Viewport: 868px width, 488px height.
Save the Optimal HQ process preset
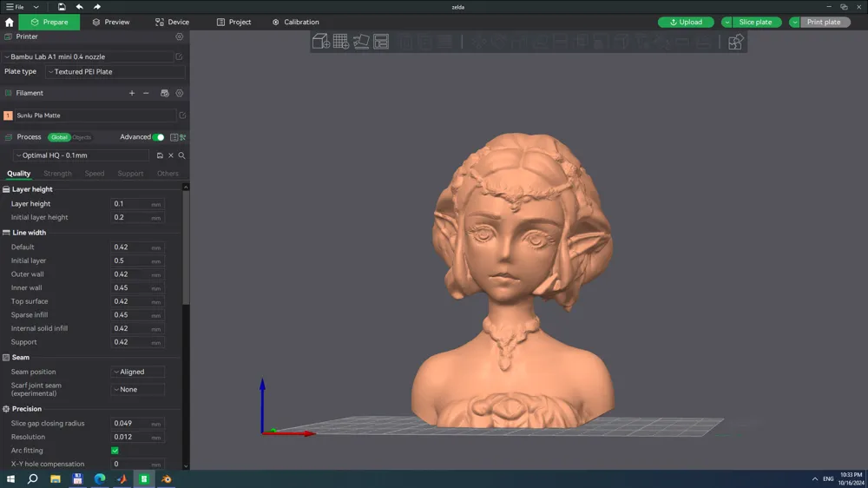[160, 155]
